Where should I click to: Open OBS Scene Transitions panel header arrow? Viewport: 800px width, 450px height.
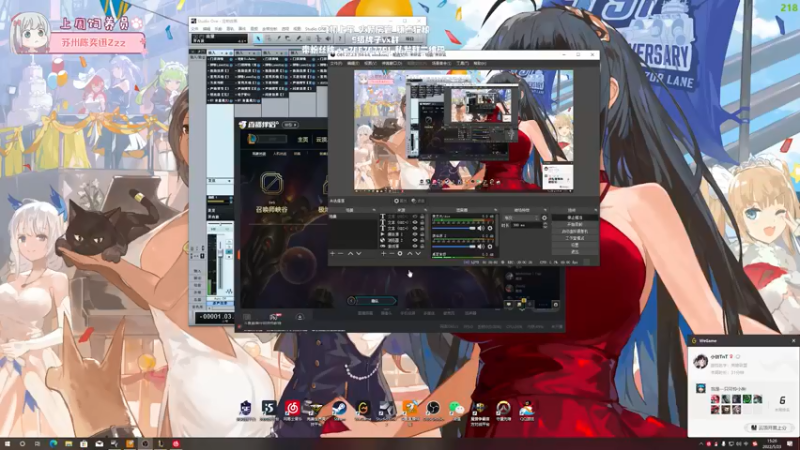(x=545, y=210)
